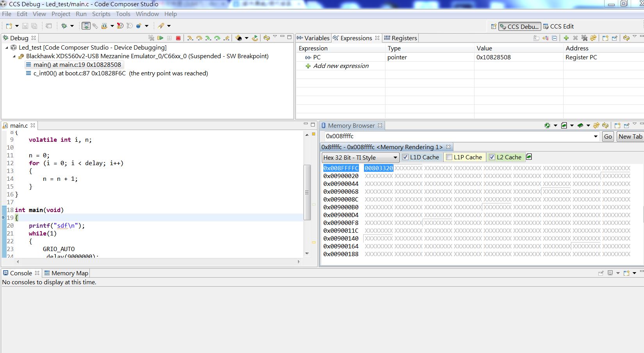Click the green bug Debug icon in main toolbar
Screen dimensions: 644x353
coord(64,26)
